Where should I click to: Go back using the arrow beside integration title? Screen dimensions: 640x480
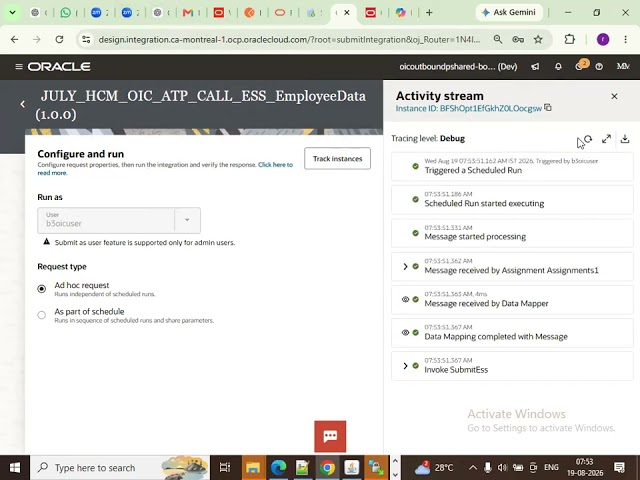pos(22,104)
